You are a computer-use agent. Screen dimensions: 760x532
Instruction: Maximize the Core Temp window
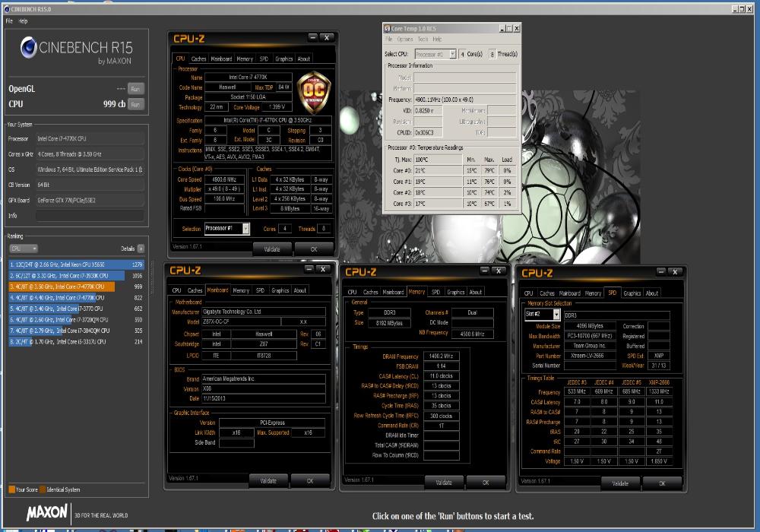pyautogui.click(x=509, y=29)
